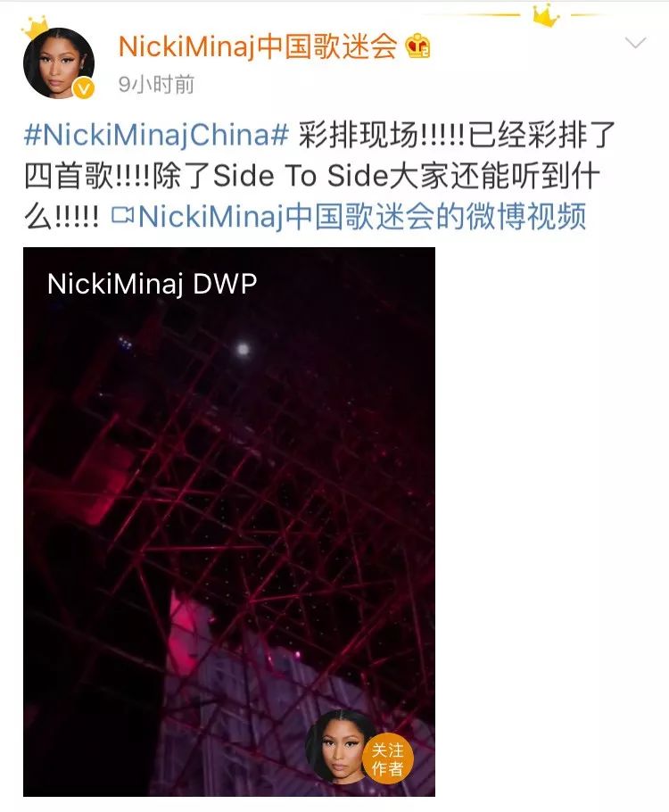The height and width of the screenshot is (812, 669).
Task: Click the 彩排现场 text in the post
Action: pos(356,135)
